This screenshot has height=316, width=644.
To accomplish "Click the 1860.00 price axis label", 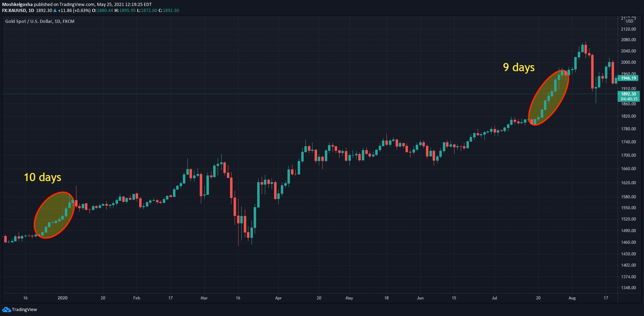I will coord(628,104).
